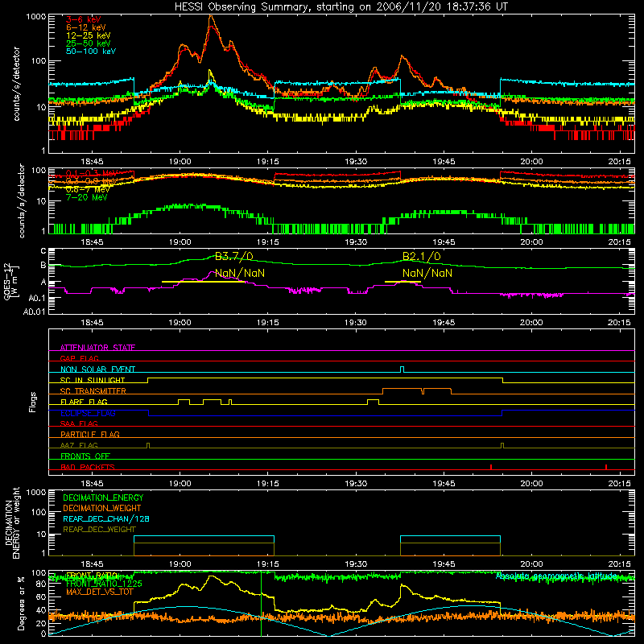Click the 19:30 tick under GOES plot

pyautogui.click(x=356, y=323)
